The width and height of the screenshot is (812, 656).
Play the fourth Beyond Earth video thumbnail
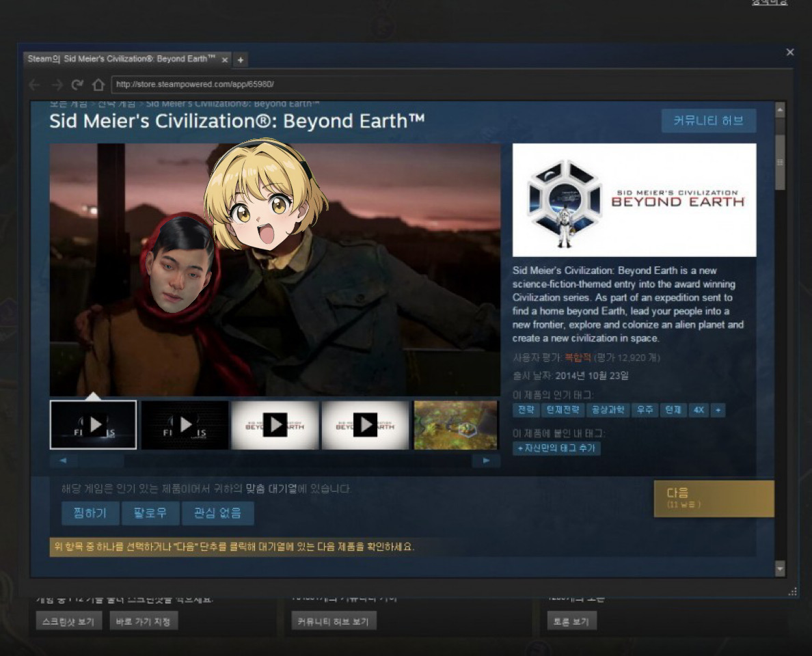365,424
